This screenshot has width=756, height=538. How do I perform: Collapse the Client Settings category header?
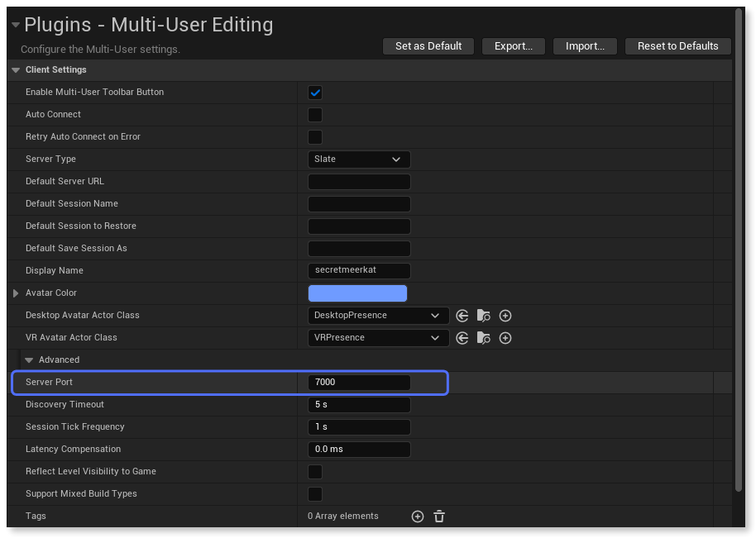point(16,70)
